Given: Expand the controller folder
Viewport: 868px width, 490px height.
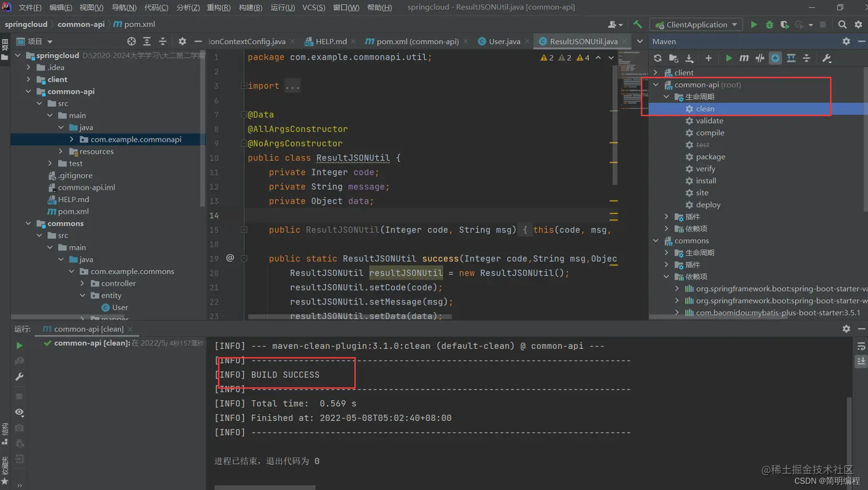Looking at the screenshot, I should point(83,283).
